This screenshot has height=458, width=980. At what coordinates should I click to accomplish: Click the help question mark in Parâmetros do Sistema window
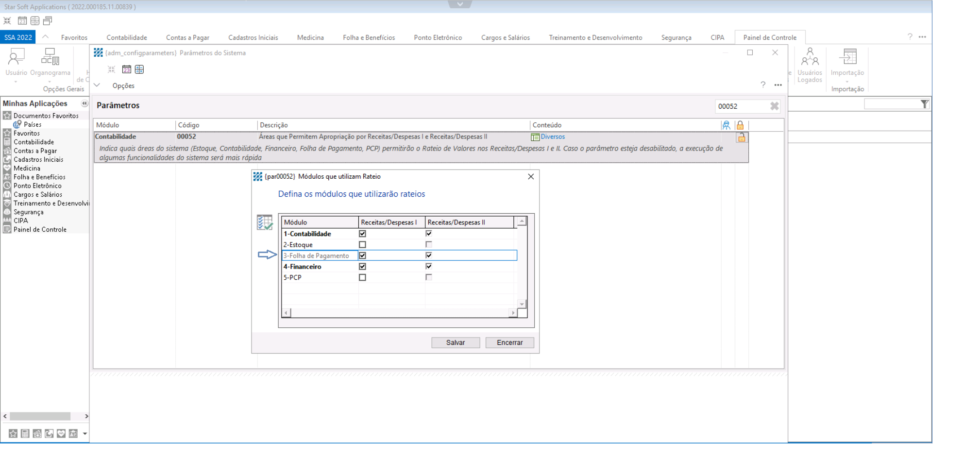[x=763, y=85]
